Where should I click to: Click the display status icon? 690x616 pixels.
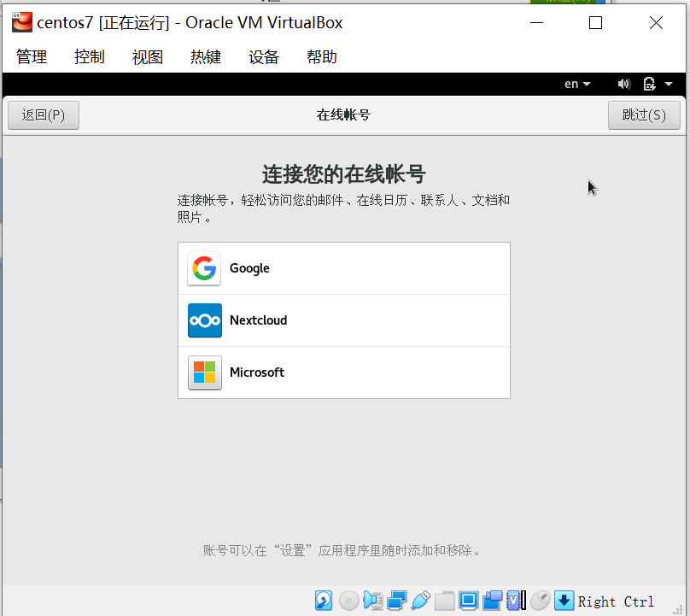tap(468, 601)
